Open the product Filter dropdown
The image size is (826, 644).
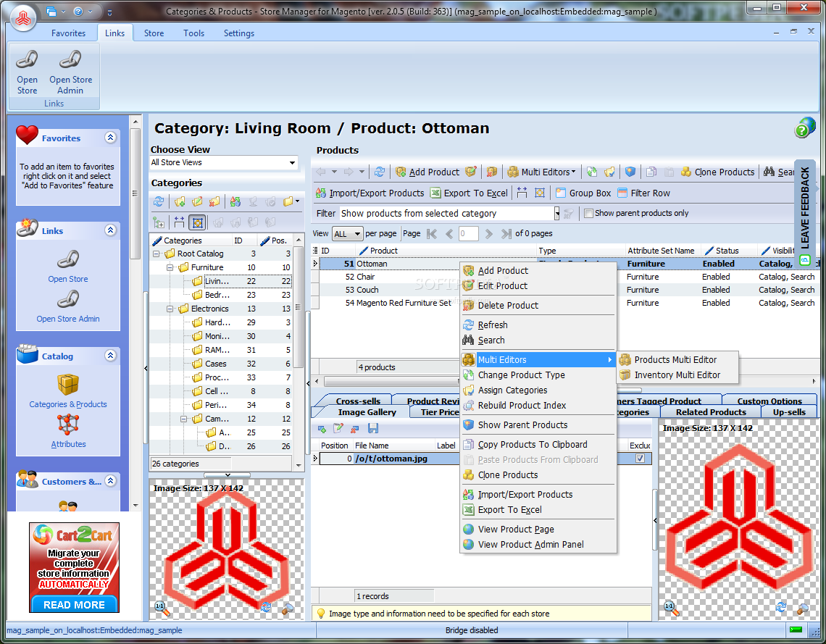tap(556, 213)
